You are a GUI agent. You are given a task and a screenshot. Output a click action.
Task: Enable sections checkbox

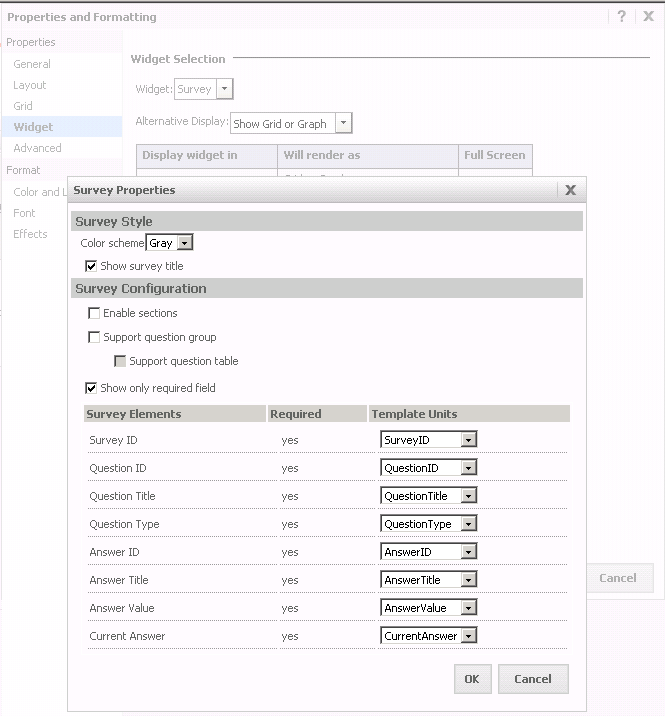coord(94,313)
